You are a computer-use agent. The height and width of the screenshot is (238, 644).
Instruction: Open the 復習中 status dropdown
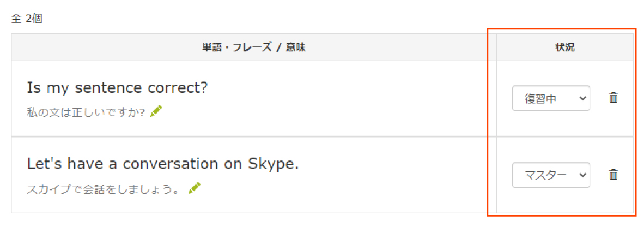(x=551, y=98)
